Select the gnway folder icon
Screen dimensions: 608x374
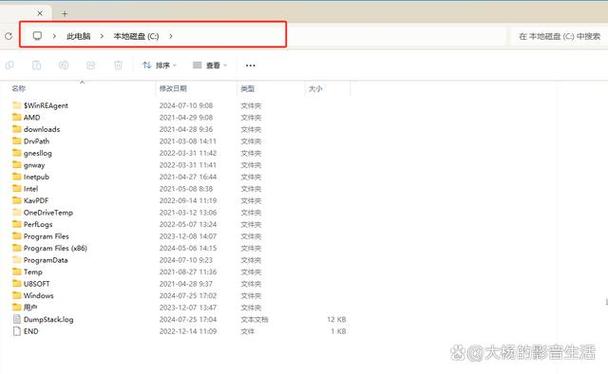point(17,164)
